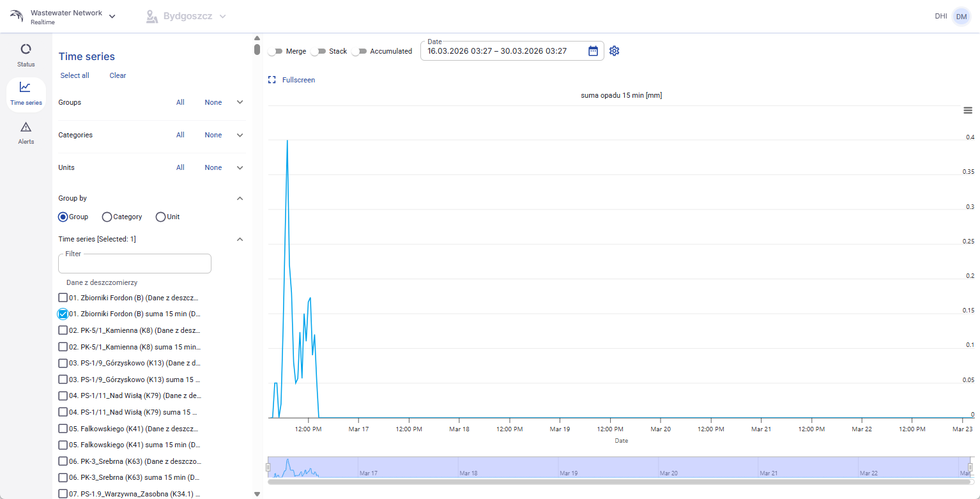Select All for Categories
The image size is (980, 499).
[180, 135]
